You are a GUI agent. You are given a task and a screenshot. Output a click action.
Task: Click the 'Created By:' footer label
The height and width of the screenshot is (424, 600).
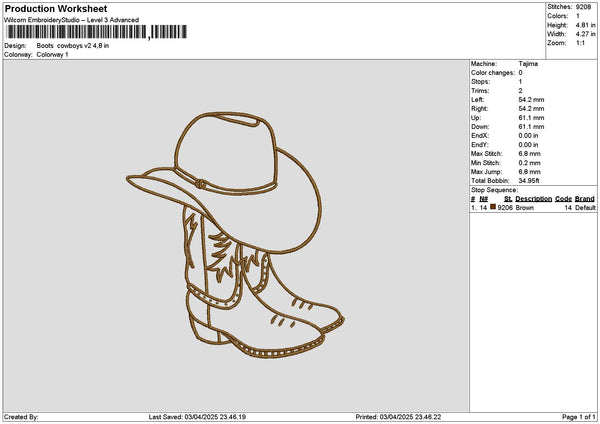(21, 417)
